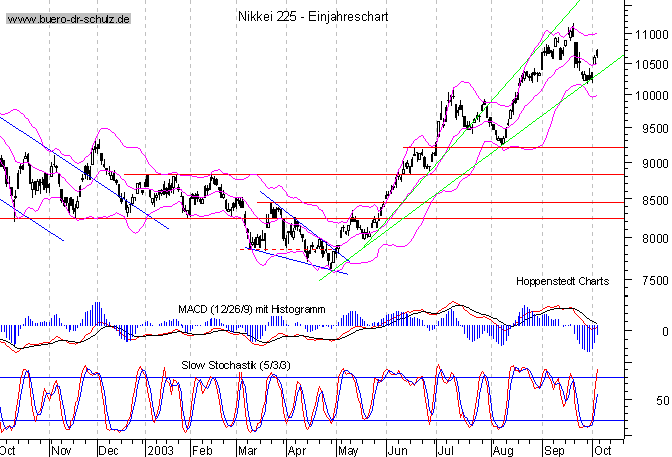
Task: Click the 9500 price axis label
Action: 651,129
